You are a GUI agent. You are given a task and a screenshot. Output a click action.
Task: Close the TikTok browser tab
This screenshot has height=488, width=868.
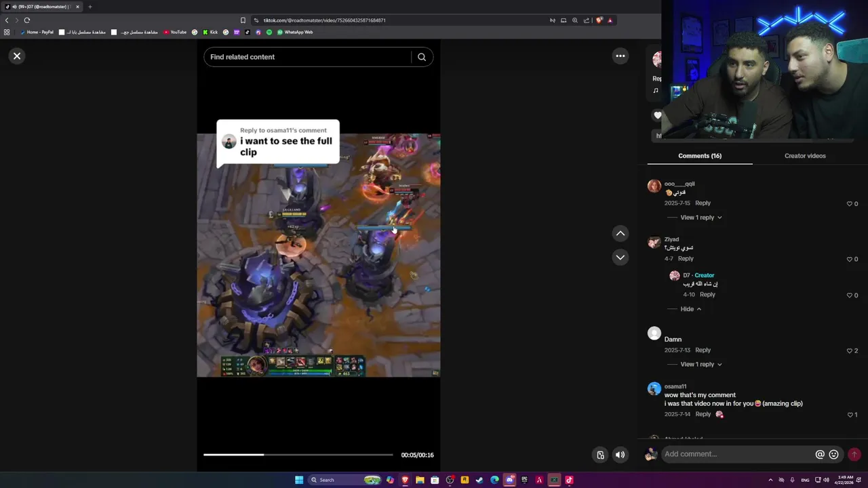(x=77, y=7)
